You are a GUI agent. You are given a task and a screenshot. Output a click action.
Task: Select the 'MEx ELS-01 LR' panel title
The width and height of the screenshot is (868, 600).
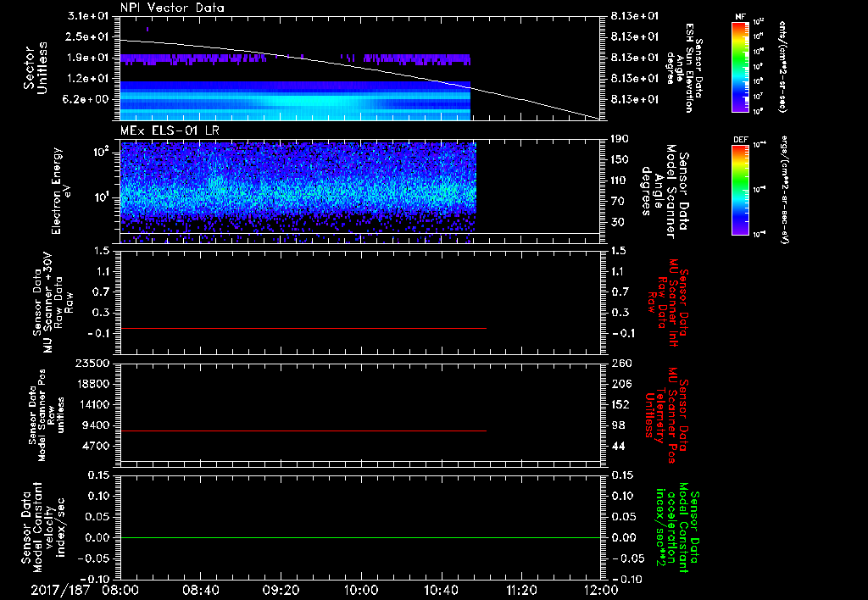tap(170, 131)
